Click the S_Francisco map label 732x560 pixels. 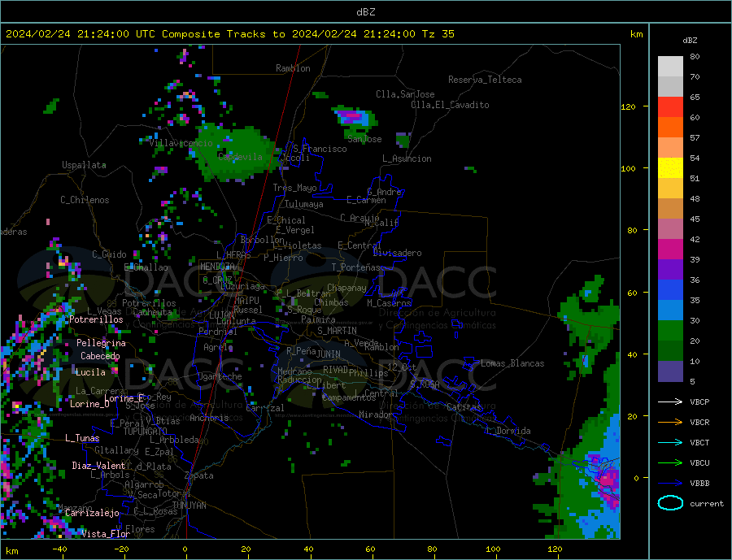pos(320,149)
